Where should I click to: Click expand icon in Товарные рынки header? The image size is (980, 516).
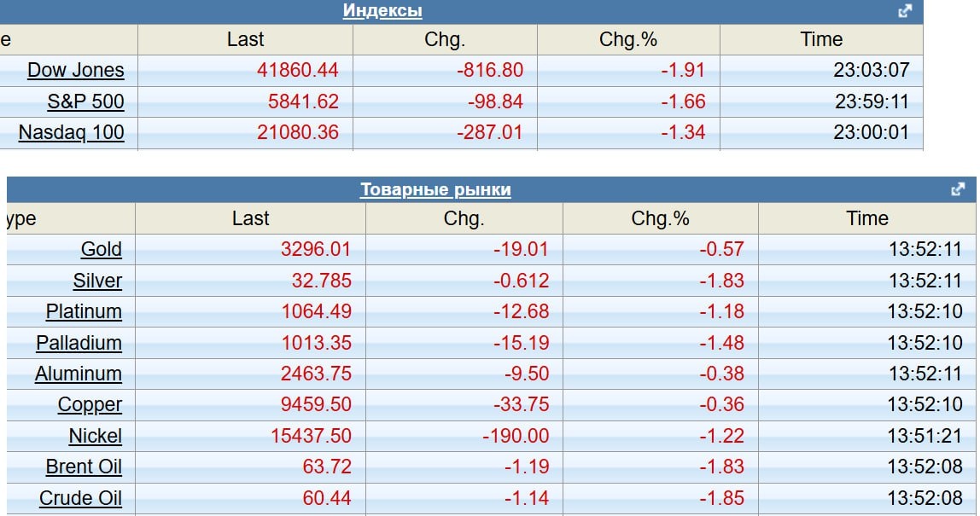tap(958, 189)
